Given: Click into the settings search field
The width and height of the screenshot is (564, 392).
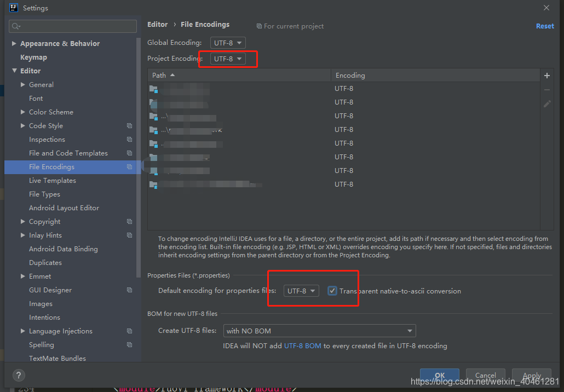Looking at the screenshot, I should tap(73, 26).
